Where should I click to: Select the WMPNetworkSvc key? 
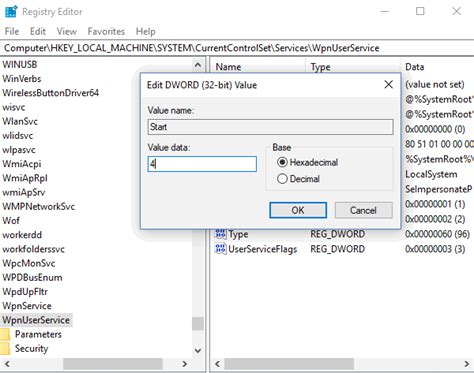(39, 207)
